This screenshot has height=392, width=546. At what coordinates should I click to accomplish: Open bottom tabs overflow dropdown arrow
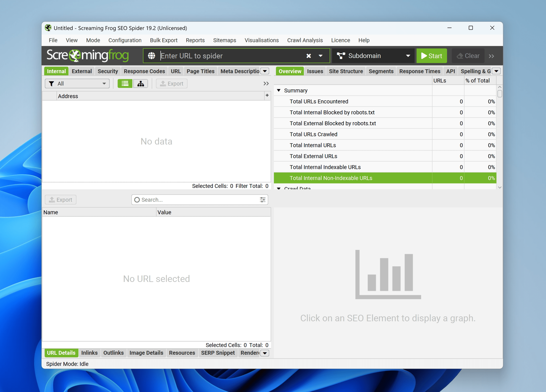(265, 353)
